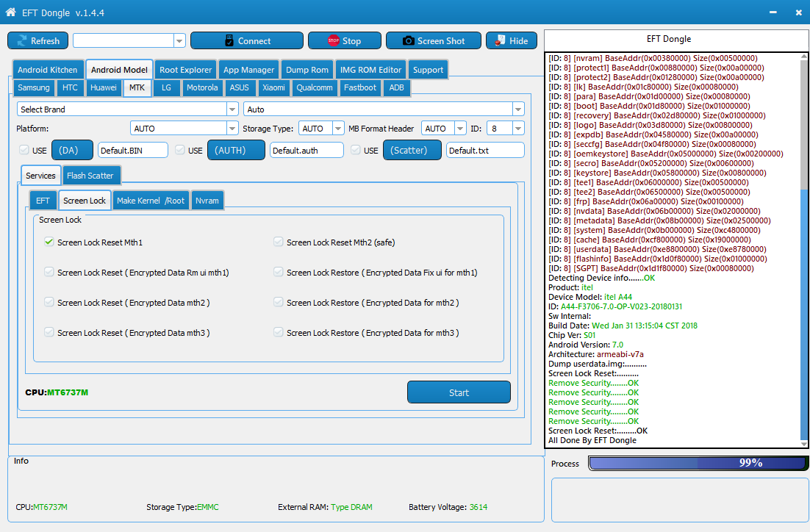Click the home icon in title bar
Viewport: 810px width, 532px height.
click(11, 12)
